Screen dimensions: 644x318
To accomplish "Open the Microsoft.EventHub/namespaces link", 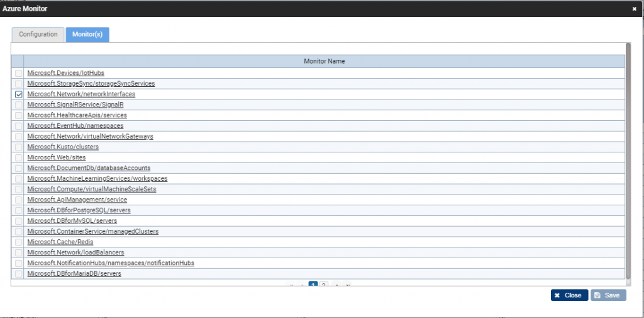I will pos(75,126).
